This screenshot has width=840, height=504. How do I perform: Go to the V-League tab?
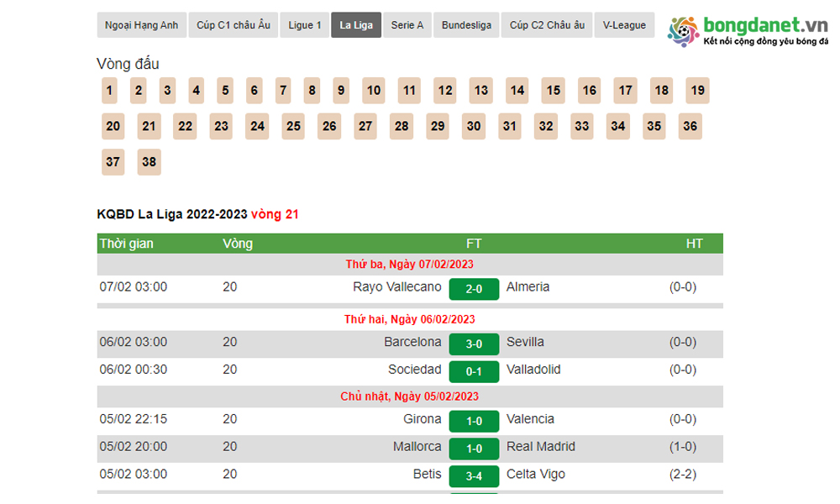coord(624,25)
